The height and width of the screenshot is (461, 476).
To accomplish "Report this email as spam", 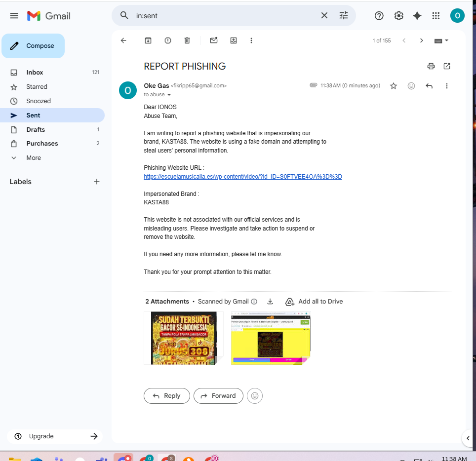I will [x=168, y=40].
